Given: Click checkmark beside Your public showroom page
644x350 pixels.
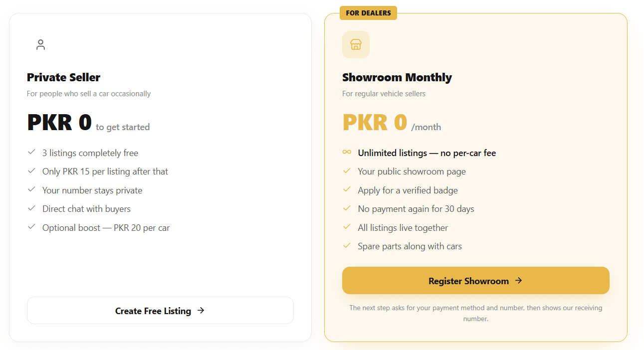Looking at the screenshot, I should [347, 171].
